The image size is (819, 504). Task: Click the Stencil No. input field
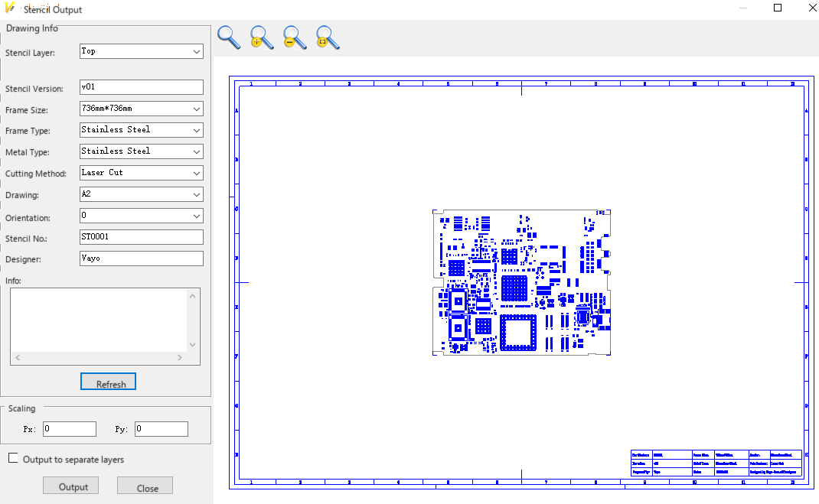[141, 237]
